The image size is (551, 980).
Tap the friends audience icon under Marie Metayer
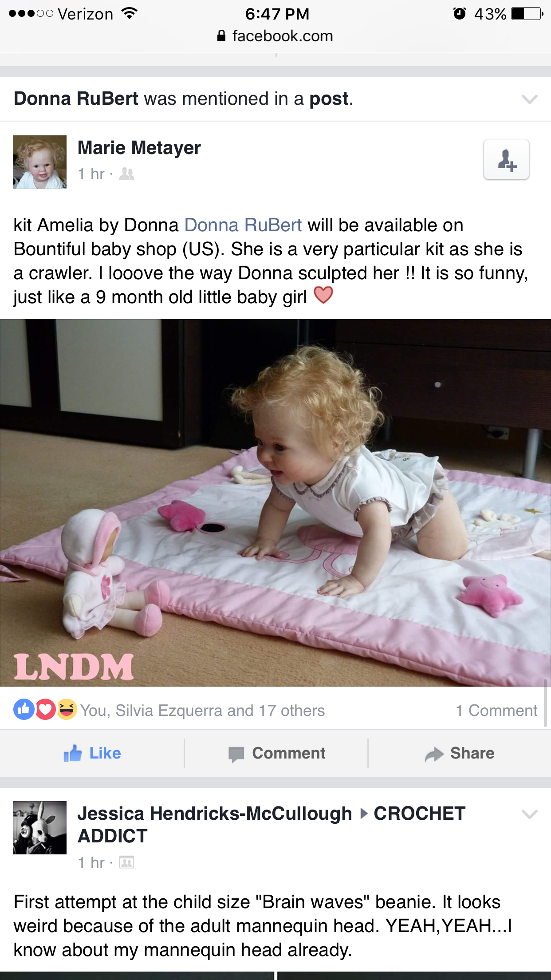tap(126, 174)
